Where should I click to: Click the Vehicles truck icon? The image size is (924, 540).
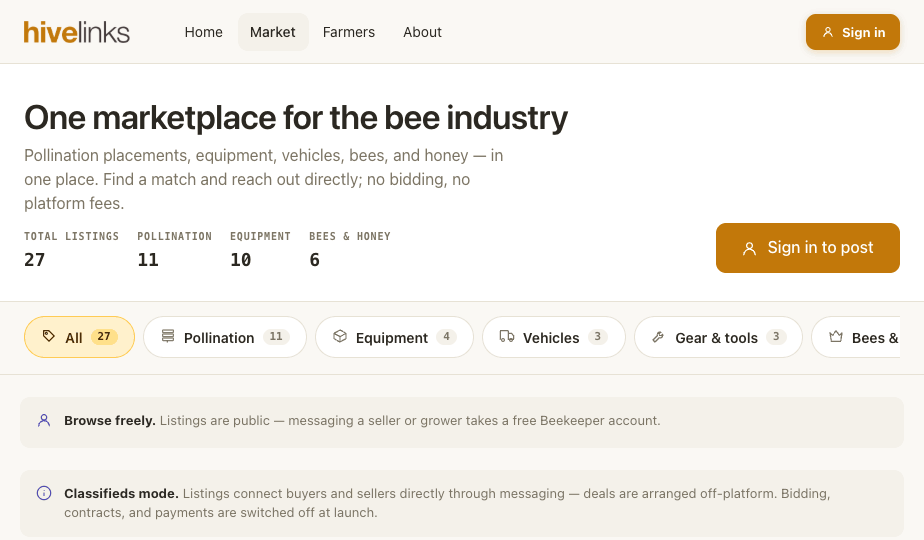[507, 336]
